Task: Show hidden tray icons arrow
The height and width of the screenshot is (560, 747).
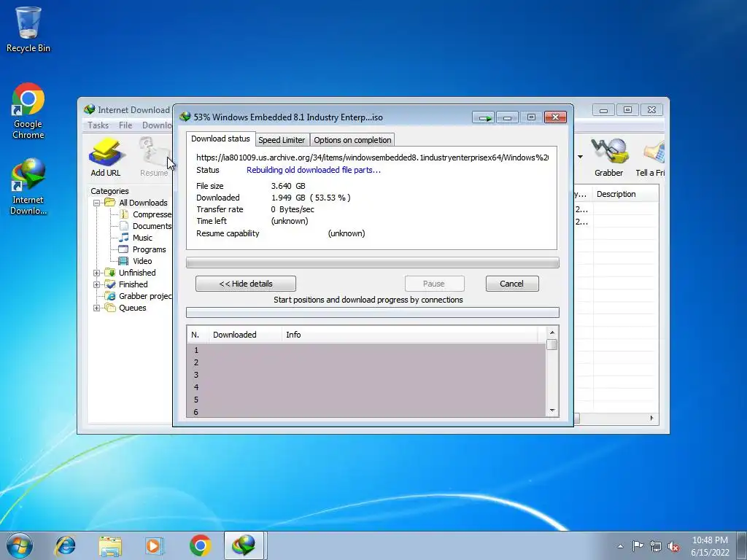Action: 620,546
